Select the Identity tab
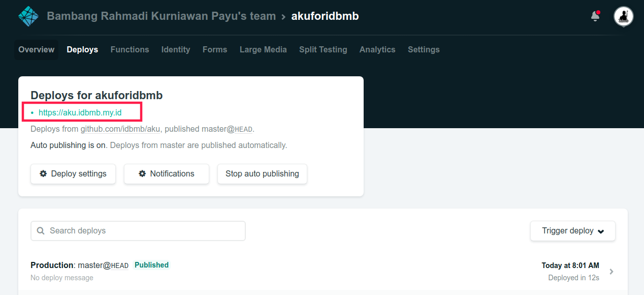 tap(176, 49)
